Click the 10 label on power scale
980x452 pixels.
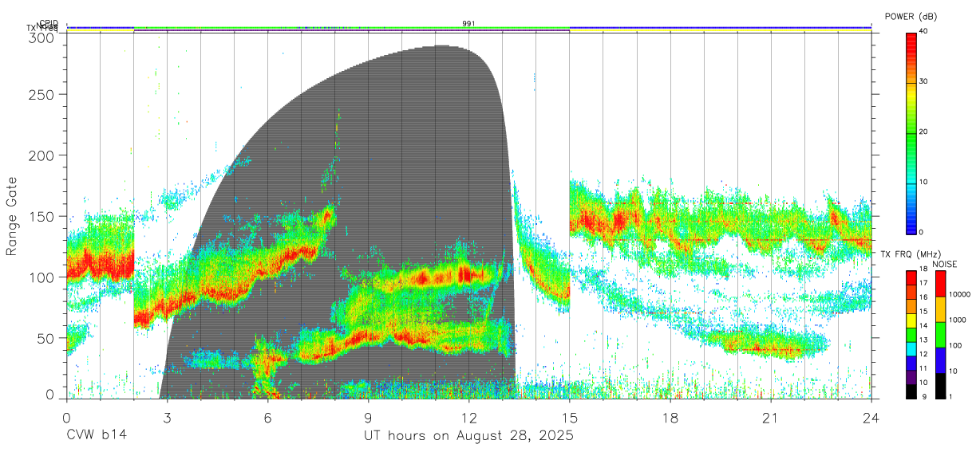[x=925, y=182]
